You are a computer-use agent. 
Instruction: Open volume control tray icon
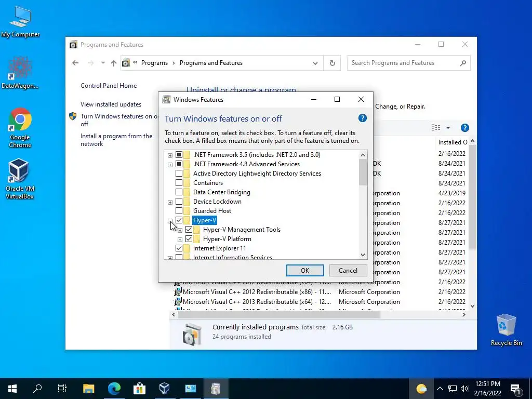464,389
